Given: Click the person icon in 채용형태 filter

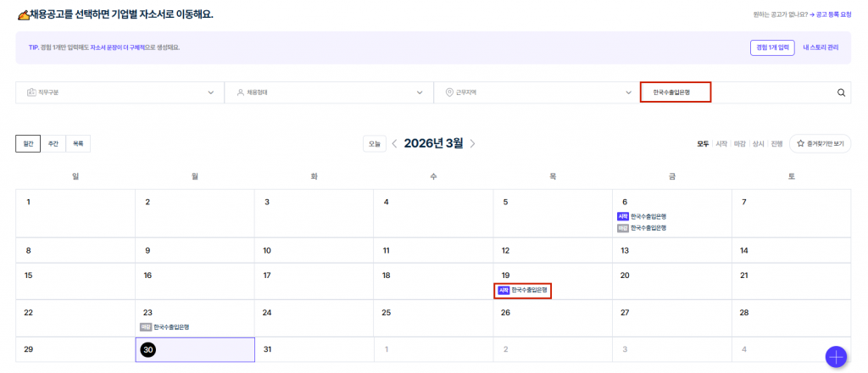Looking at the screenshot, I should pyautogui.click(x=240, y=92).
